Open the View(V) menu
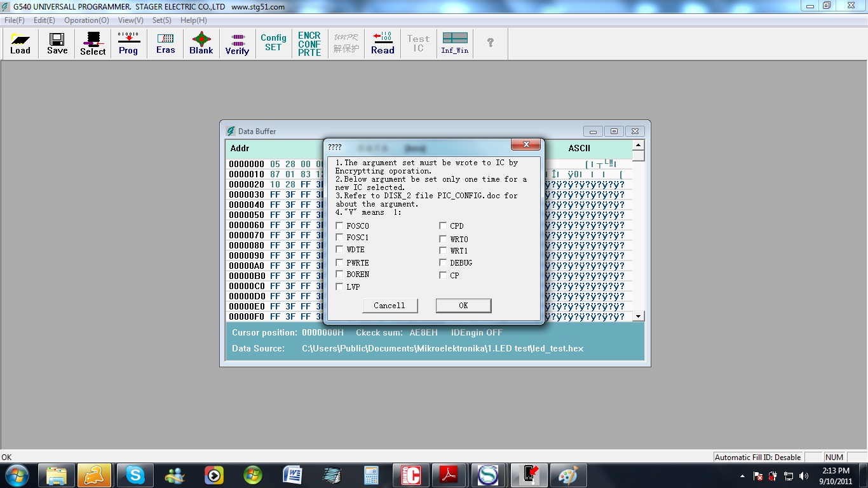The height and width of the screenshot is (488, 868). [131, 20]
